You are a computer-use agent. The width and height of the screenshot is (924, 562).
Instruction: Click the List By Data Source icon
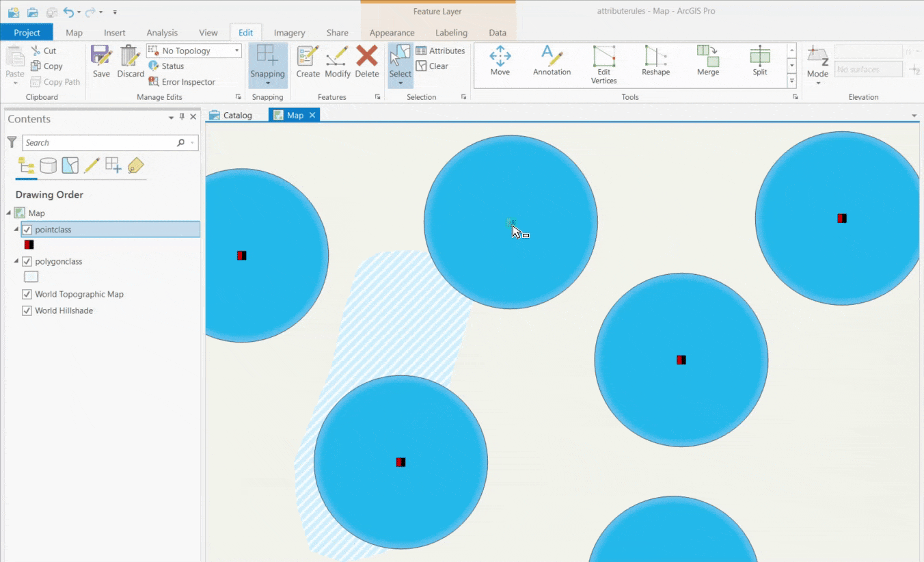point(48,165)
